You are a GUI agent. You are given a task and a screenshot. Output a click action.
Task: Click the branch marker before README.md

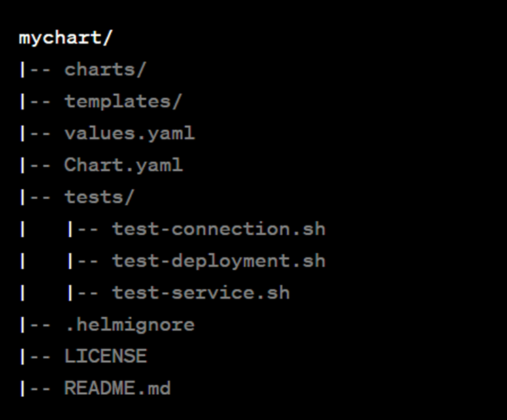coord(35,388)
